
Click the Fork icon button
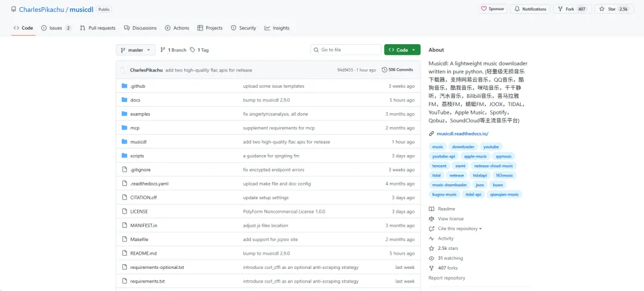coord(561,9)
